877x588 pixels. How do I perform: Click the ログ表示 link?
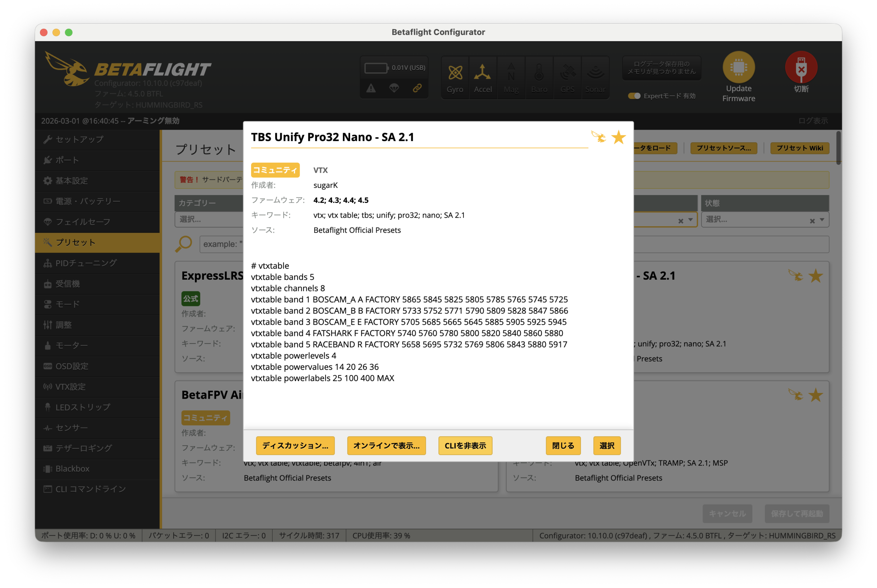pos(813,121)
